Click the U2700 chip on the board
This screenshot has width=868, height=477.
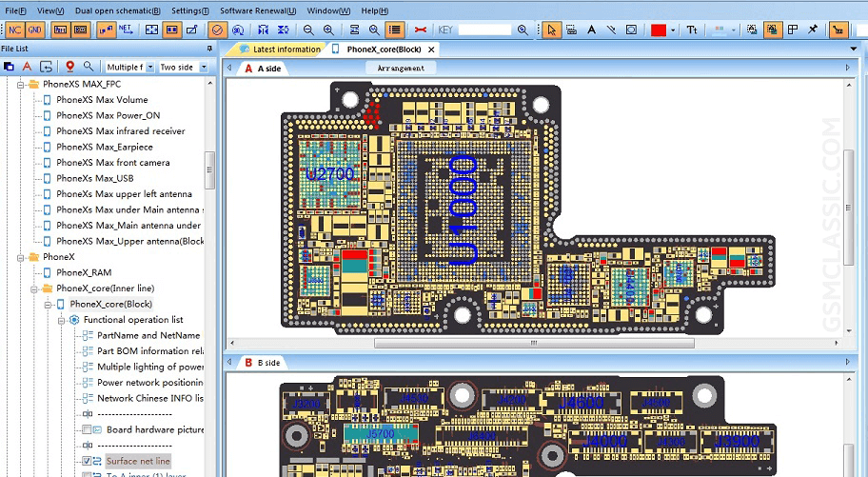pos(330,174)
